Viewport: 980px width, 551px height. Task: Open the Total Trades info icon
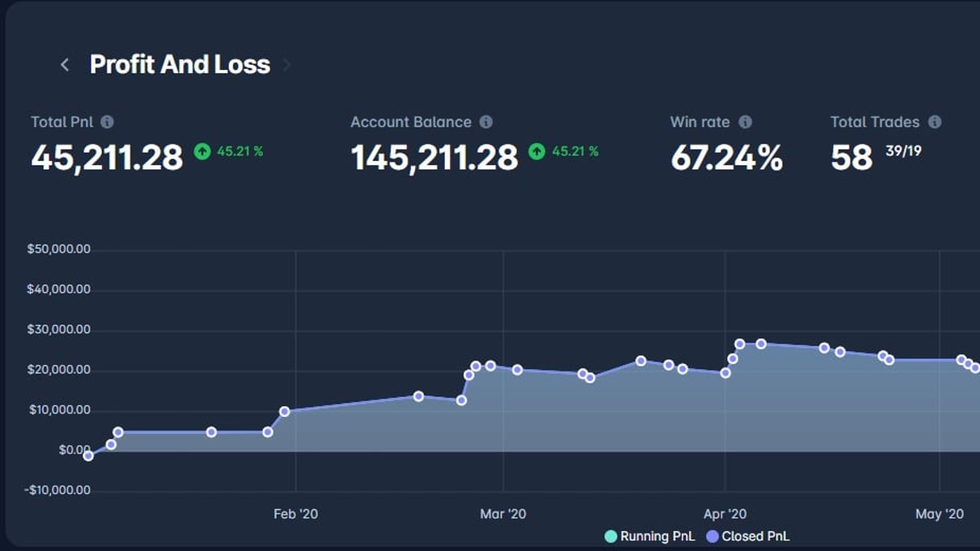pyautogui.click(x=934, y=122)
